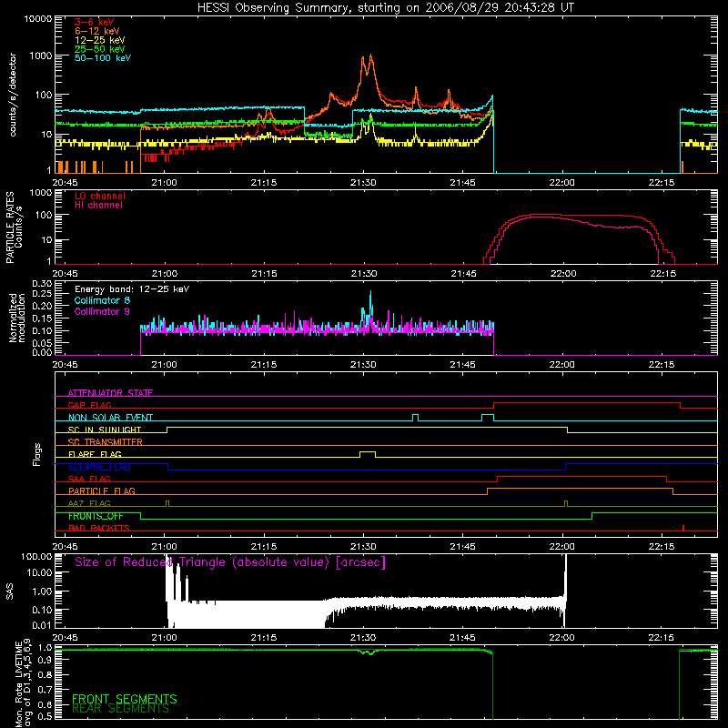Viewport: 728px width, 728px height.
Task: Click the ECLIPSE FLAG label
Action: point(99,467)
